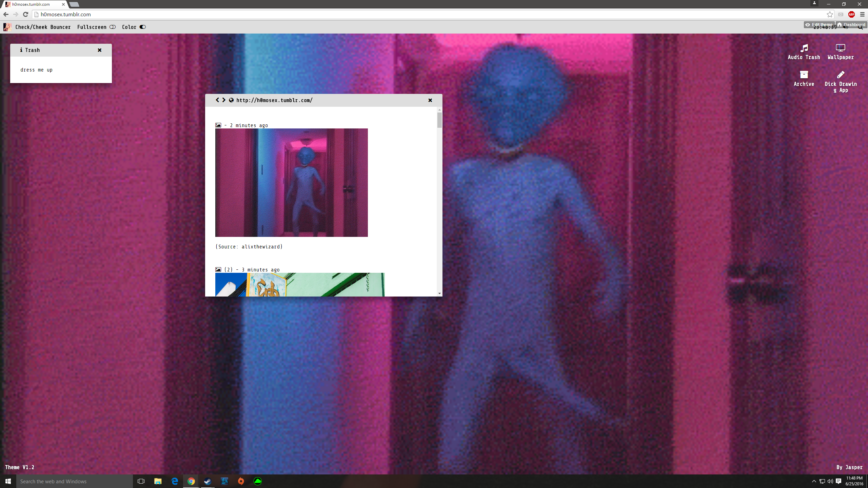The height and width of the screenshot is (488, 868).
Task: Open Check/Cheek Bouncer menu
Action: (x=43, y=27)
